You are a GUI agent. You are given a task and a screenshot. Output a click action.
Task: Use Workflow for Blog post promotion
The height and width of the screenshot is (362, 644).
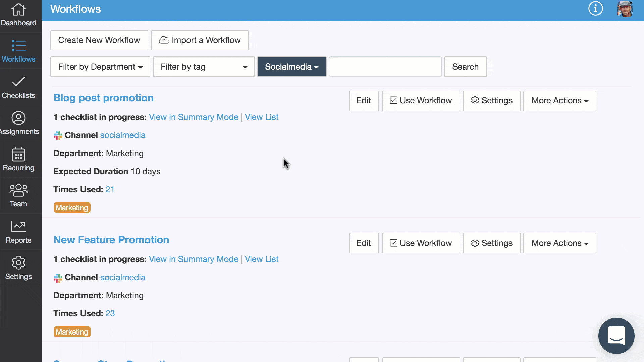tap(421, 101)
